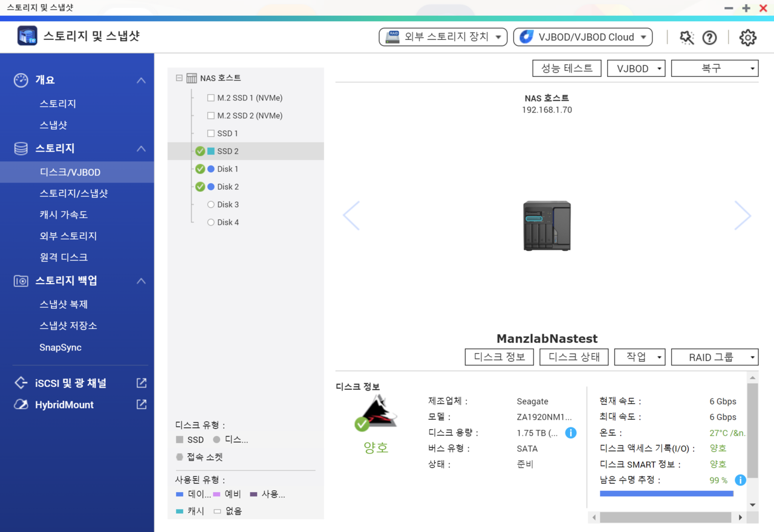The height and width of the screenshot is (532, 774).
Task: Expand the RAID 그룹 dropdown
Action: (715, 357)
